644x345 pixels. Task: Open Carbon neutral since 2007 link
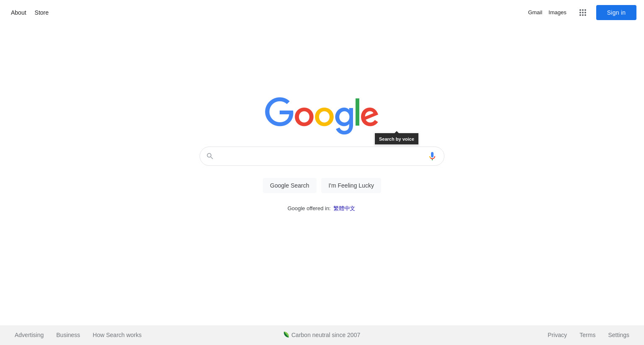(326, 335)
